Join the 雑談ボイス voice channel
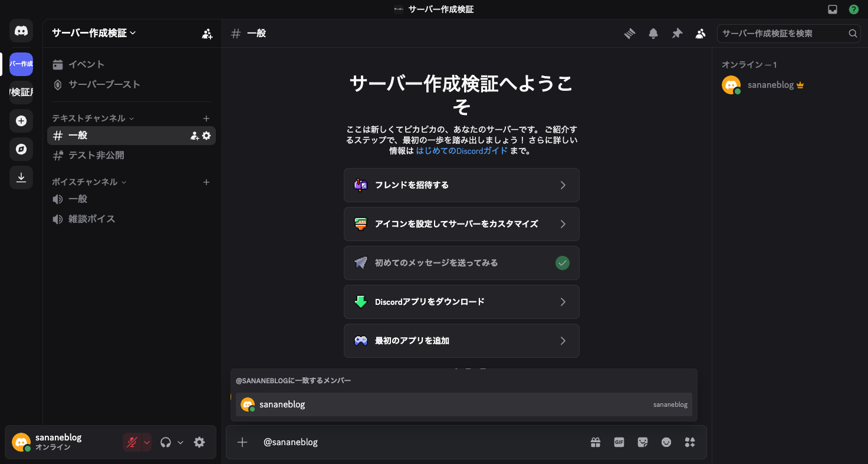The width and height of the screenshot is (868, 464). [131, 219]
